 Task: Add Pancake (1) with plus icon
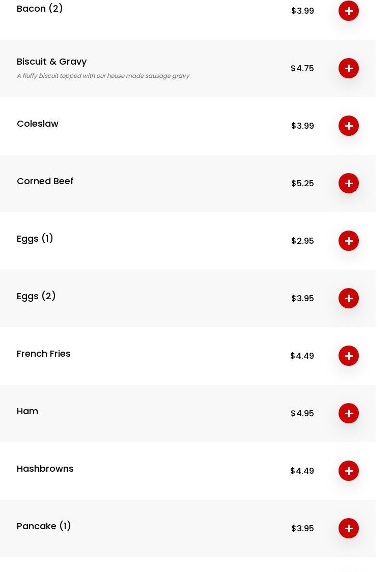point(349,528)
